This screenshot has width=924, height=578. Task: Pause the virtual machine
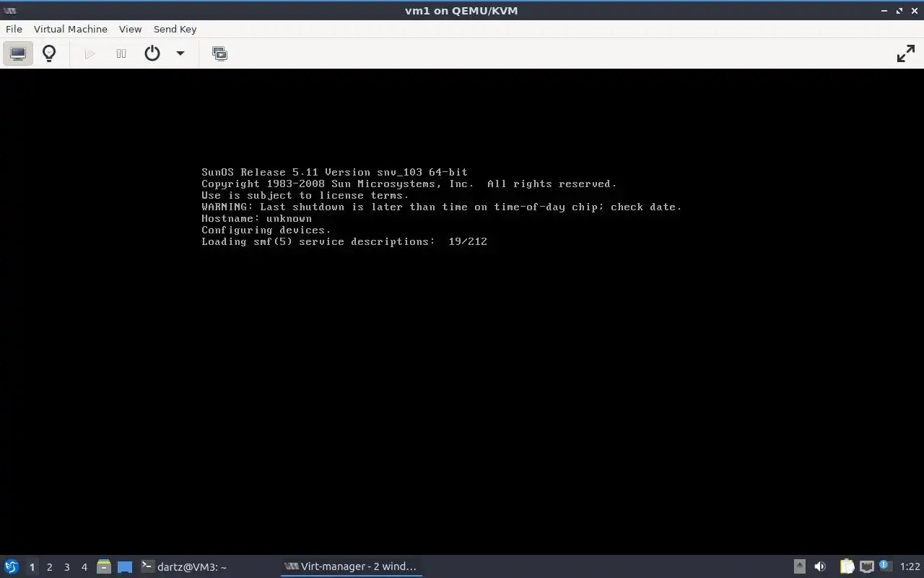pos(121,53)
